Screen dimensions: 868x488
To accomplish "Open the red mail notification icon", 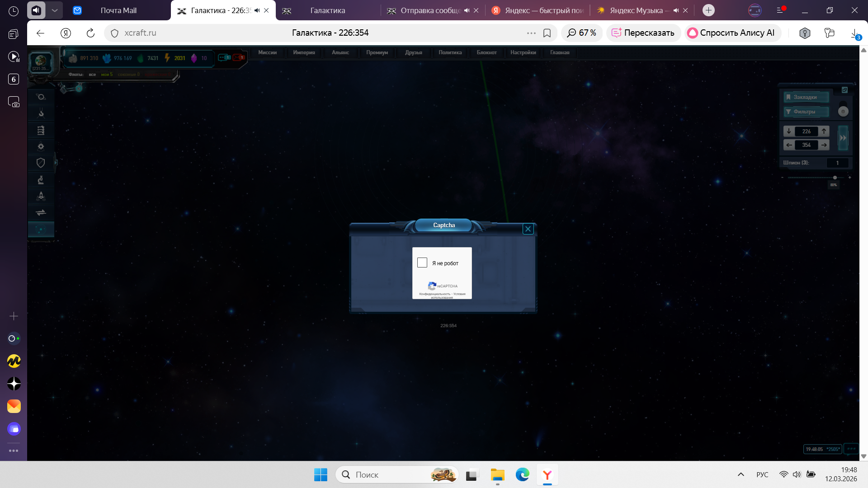I will [x=238, y=57].
